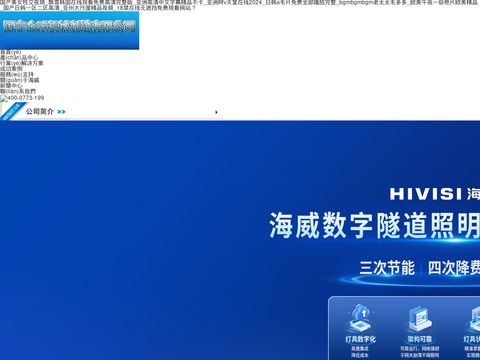The width and height of the screenshot is (480, 360).
Task: Click the small black arrow marker right of 公司简介
Action: (216, 112)
